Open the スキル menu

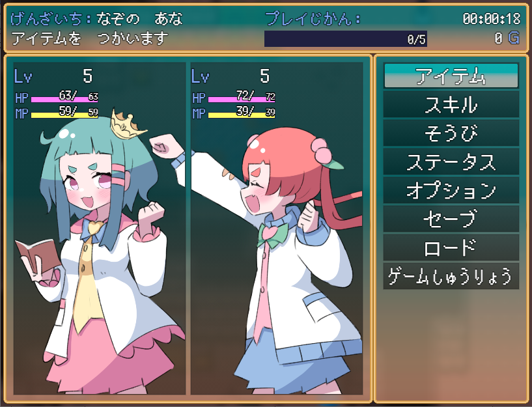(451, 104)
